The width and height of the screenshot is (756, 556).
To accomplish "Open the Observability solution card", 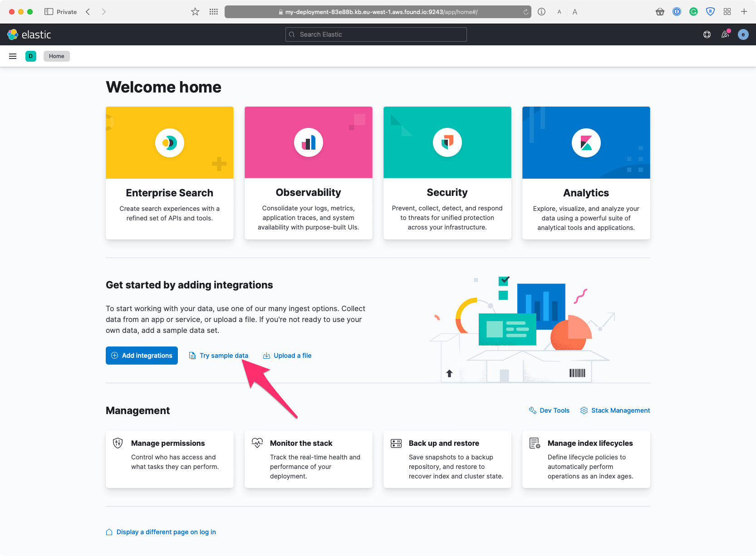I will [309, 172].
